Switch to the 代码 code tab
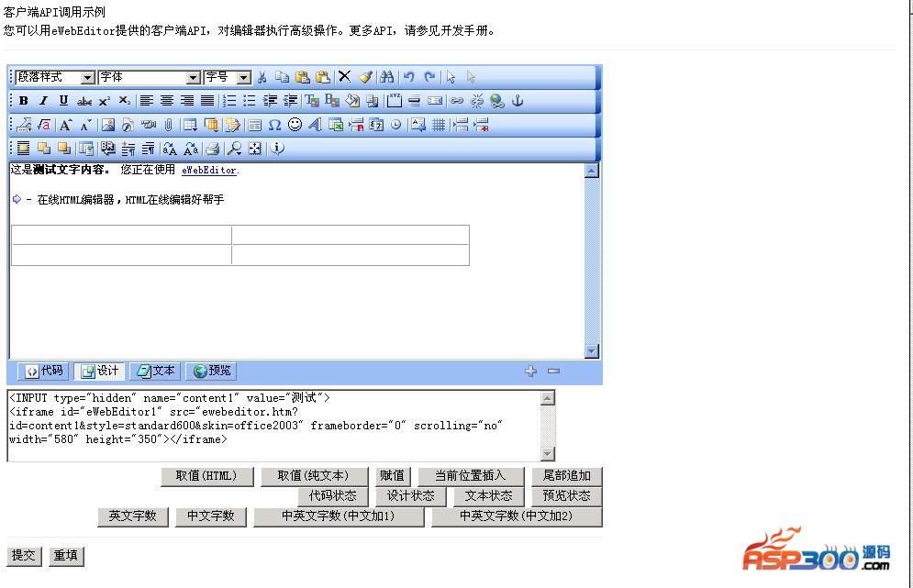Screen dimensions: 913x588 44,371
